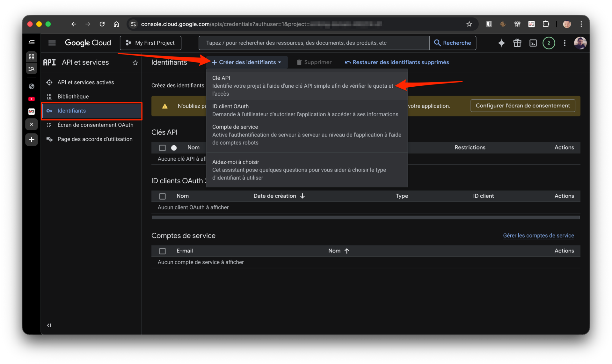Open the globe pinned tab in side panel

[x=32, y=86]
